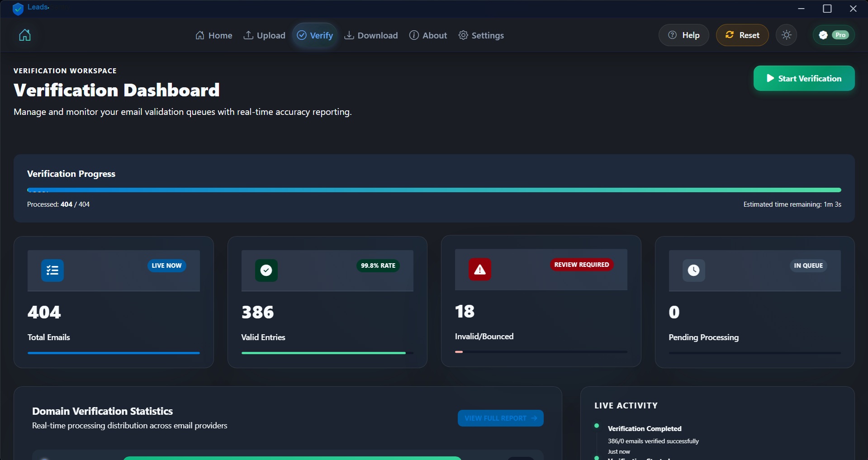Go to the Download tab
This screenshot has width=868, height=460.
point(371,35)
